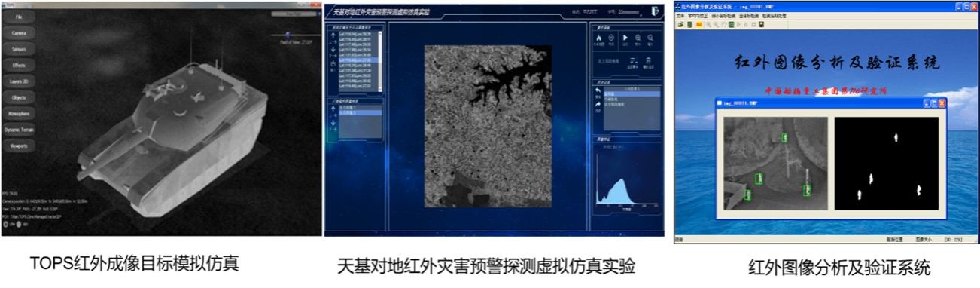The height and width of the screenshot is (288, 980).
Task: Click the zoom-out magnifier in simulation panel
Action: 650,38
